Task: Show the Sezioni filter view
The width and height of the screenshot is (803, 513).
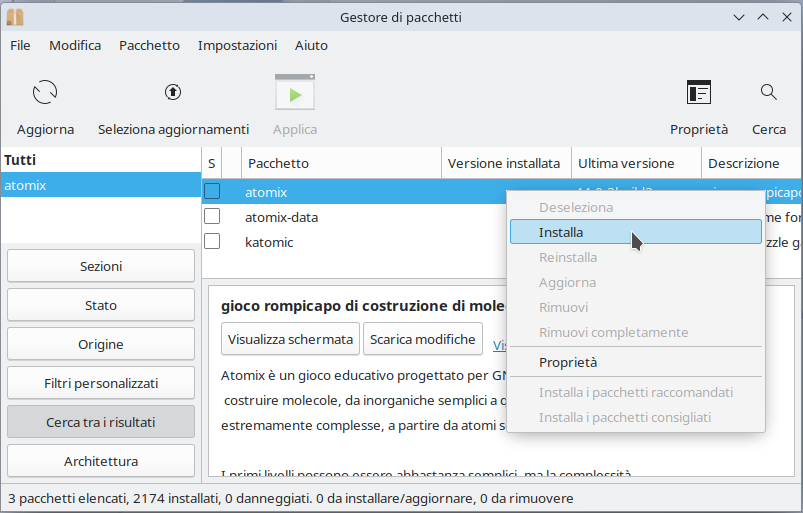Action: [101, 266]
